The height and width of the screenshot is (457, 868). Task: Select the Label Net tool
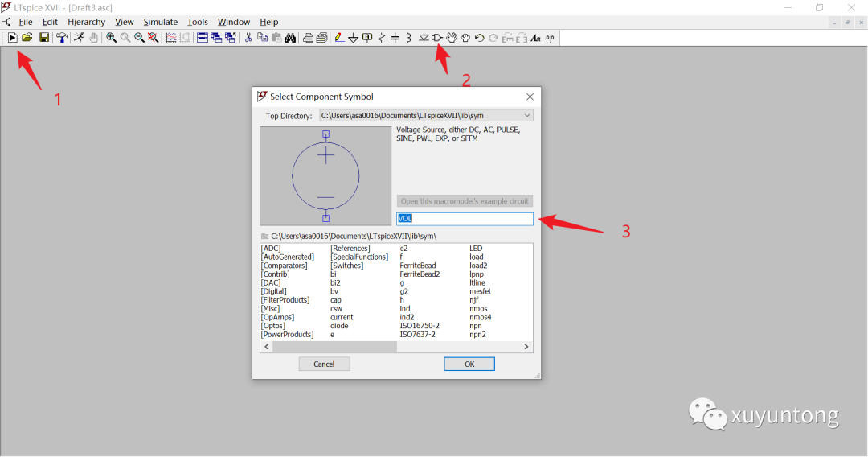pos(367,38)
